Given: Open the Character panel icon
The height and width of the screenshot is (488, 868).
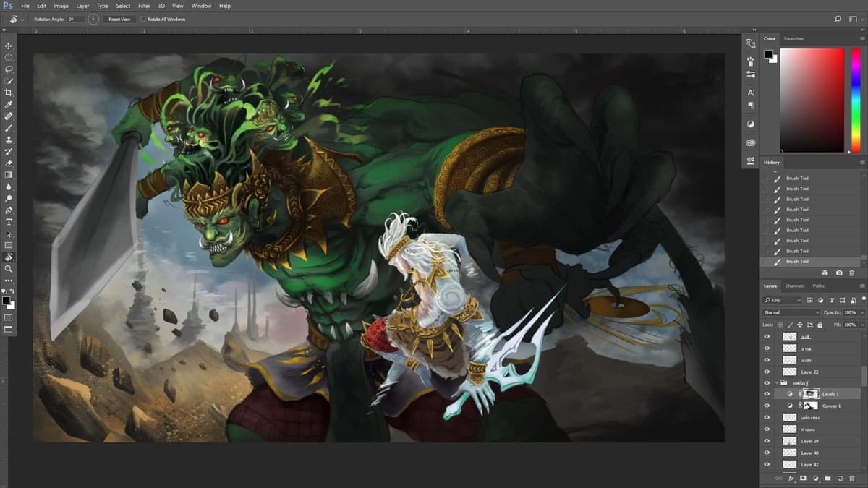Looking at the screenshot, I should click(751, 93).
